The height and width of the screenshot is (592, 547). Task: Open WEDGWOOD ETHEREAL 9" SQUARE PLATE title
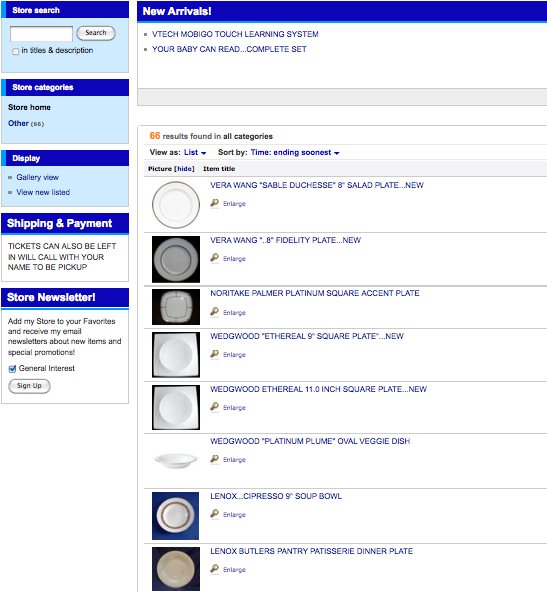pos(307,336)
